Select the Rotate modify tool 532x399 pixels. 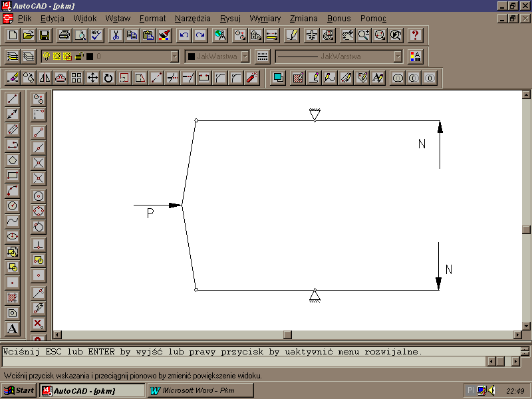tap(108, 78)
